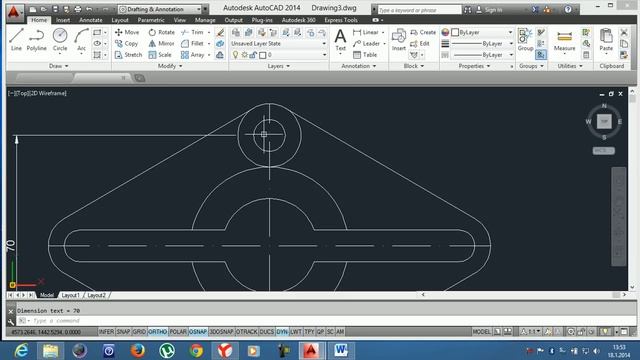This screenshot has width=640, height=360.
Task: Select the Circle tool
Action: [x=60, y=40]
